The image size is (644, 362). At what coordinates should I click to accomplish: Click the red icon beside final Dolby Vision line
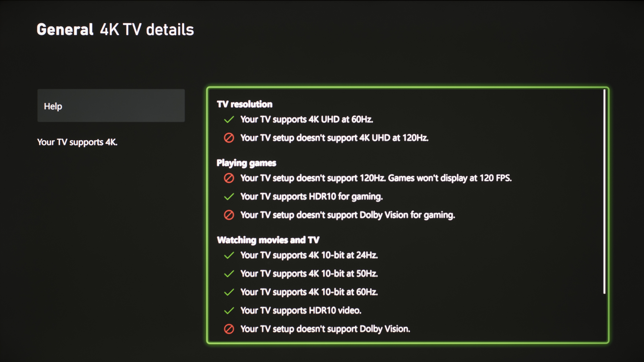coord(229,329)
